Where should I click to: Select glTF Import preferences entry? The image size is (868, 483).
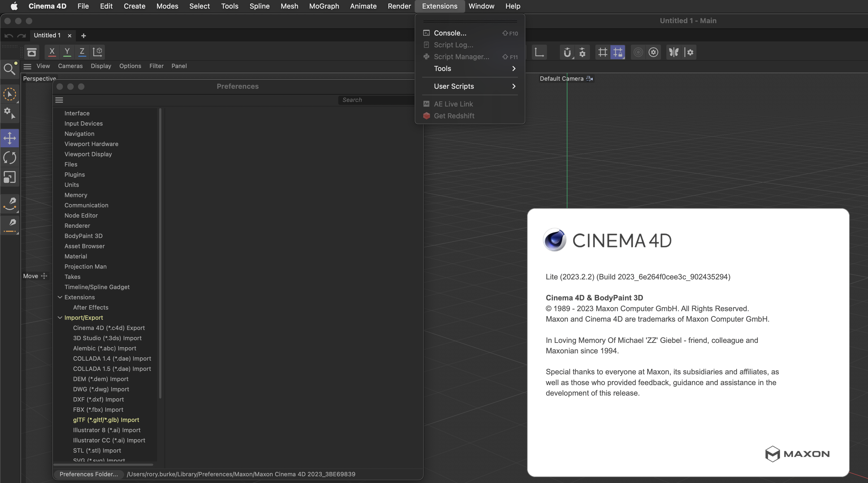(106, 420)
